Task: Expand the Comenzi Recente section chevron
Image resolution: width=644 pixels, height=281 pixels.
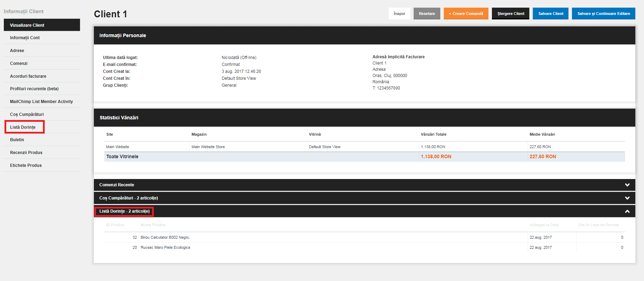Action: tap(627, 185)
